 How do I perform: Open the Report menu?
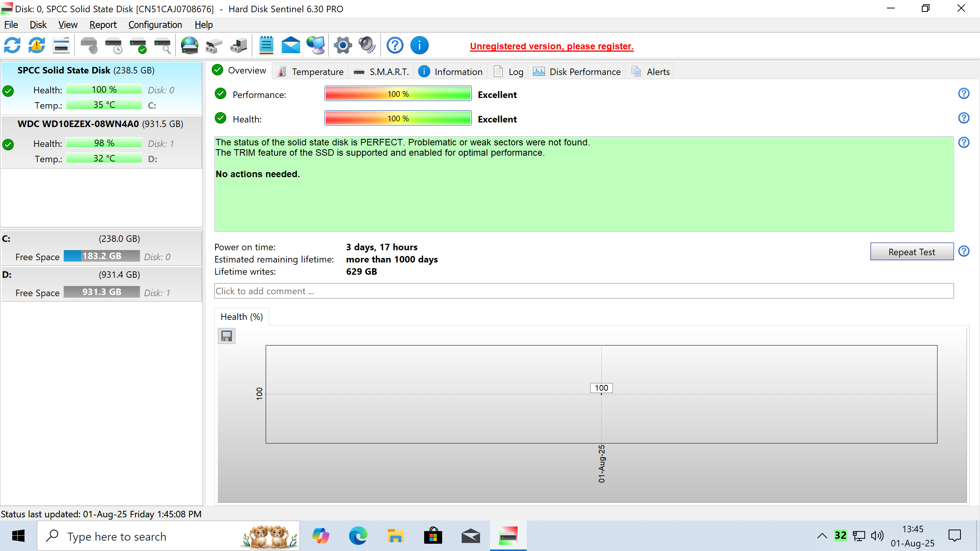103,25
